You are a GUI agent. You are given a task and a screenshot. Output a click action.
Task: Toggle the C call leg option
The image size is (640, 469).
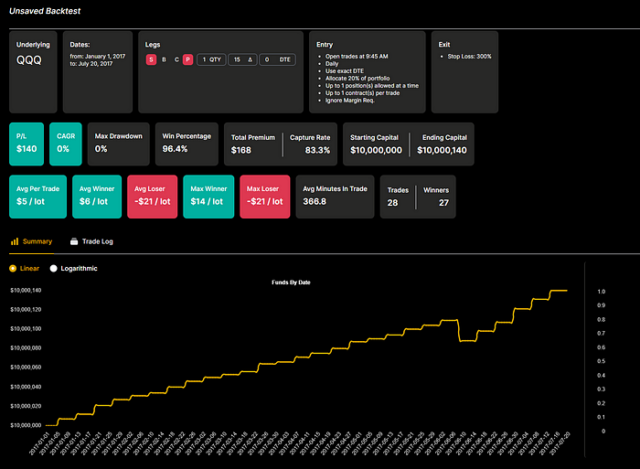tap(176, 60)
